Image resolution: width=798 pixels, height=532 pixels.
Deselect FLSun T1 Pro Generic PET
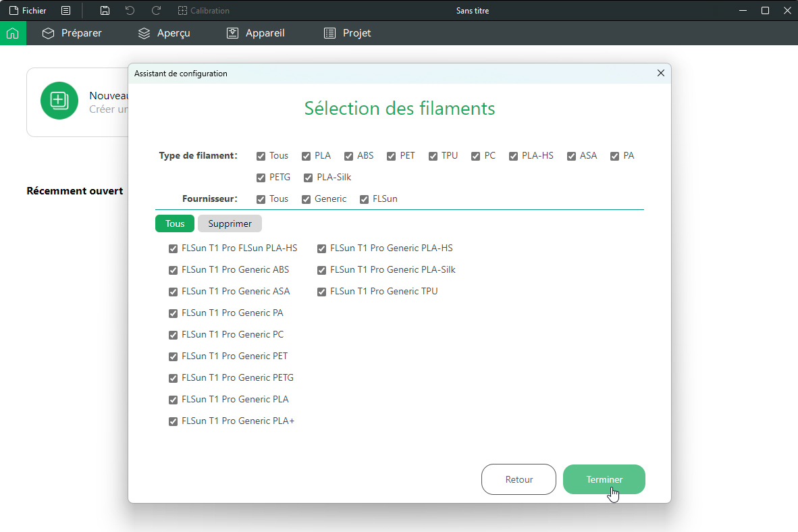click(x=173, y=357)
